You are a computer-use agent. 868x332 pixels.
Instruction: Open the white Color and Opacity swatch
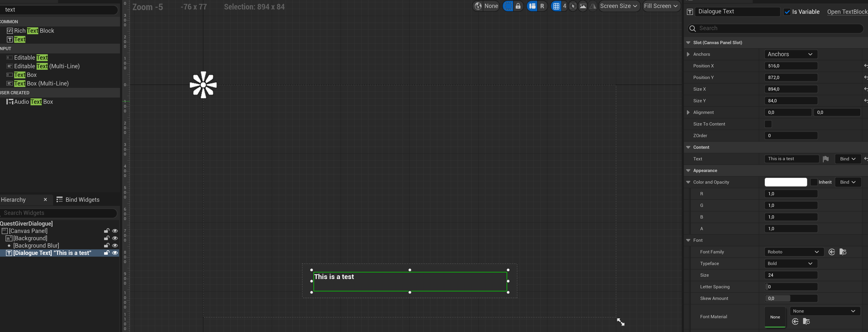785,182
